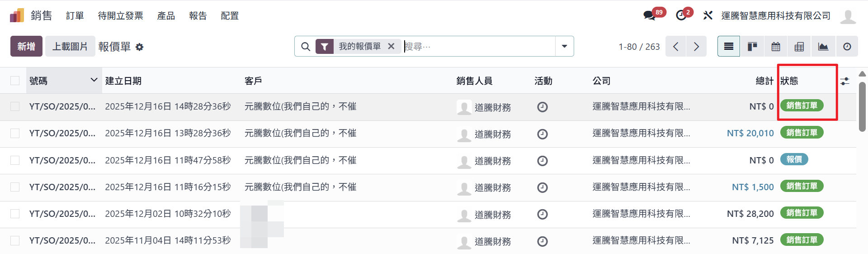Click the 上載圖片 button
Viewport: 868px width, 254px height.
coord(70,46)
